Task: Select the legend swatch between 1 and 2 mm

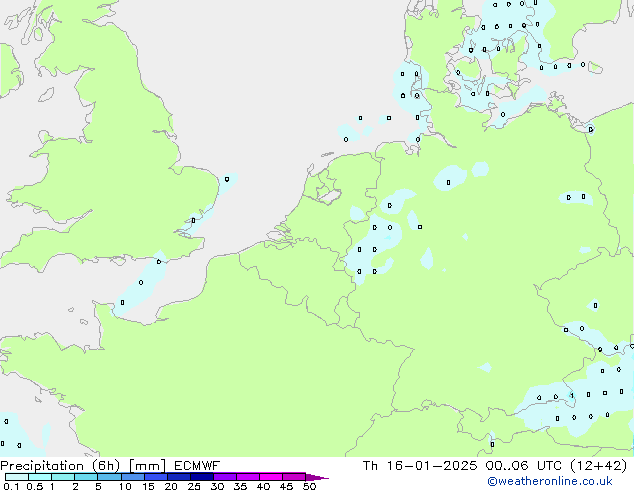Action: [63, 477]
